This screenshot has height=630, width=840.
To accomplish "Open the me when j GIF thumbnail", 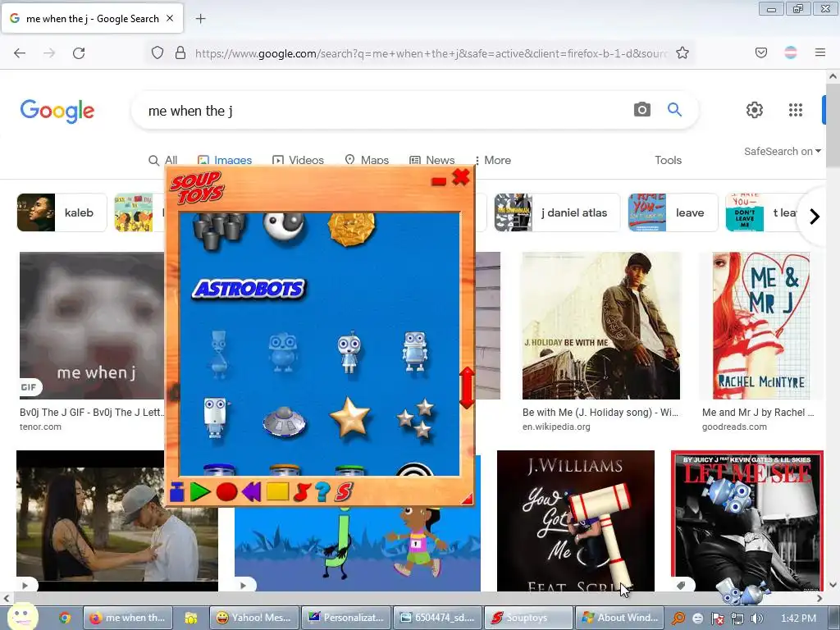I will [x=92, y=326].
